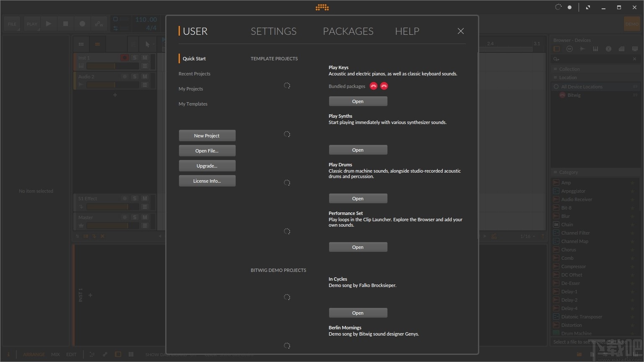The image size is (644, 362).
Task: Open the Play Keys template
Action: click(x=358, y=101)
